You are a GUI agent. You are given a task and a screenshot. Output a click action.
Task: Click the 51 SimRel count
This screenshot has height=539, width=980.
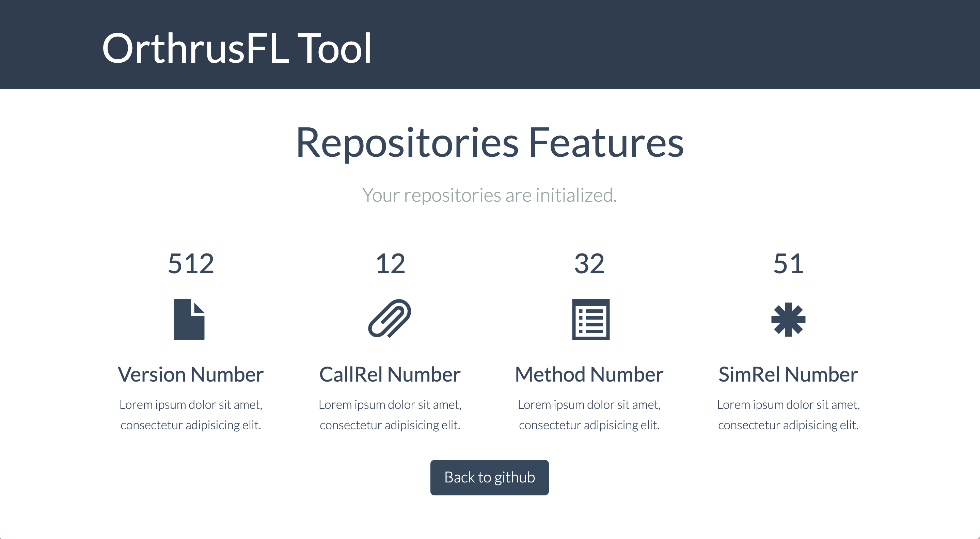[x=788, y=263]
